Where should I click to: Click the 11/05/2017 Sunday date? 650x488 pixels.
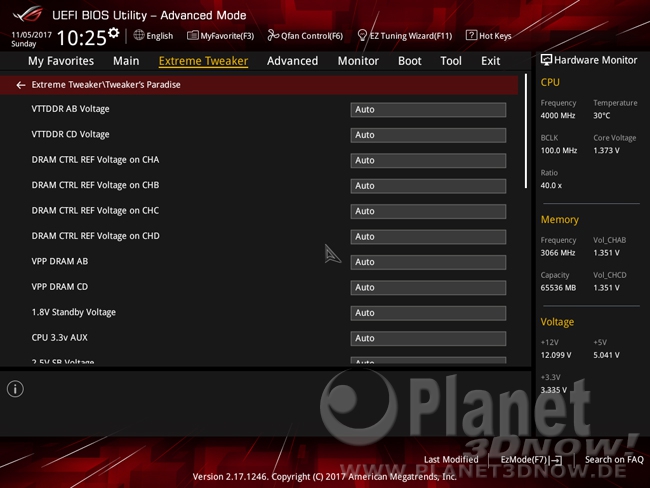tap(32, 39)
